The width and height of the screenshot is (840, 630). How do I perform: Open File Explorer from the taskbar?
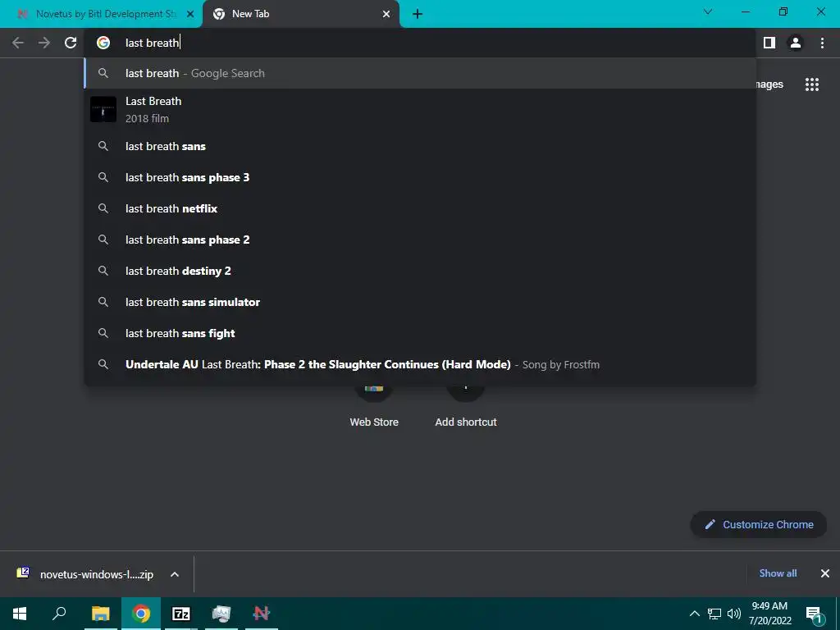[100, 614]
